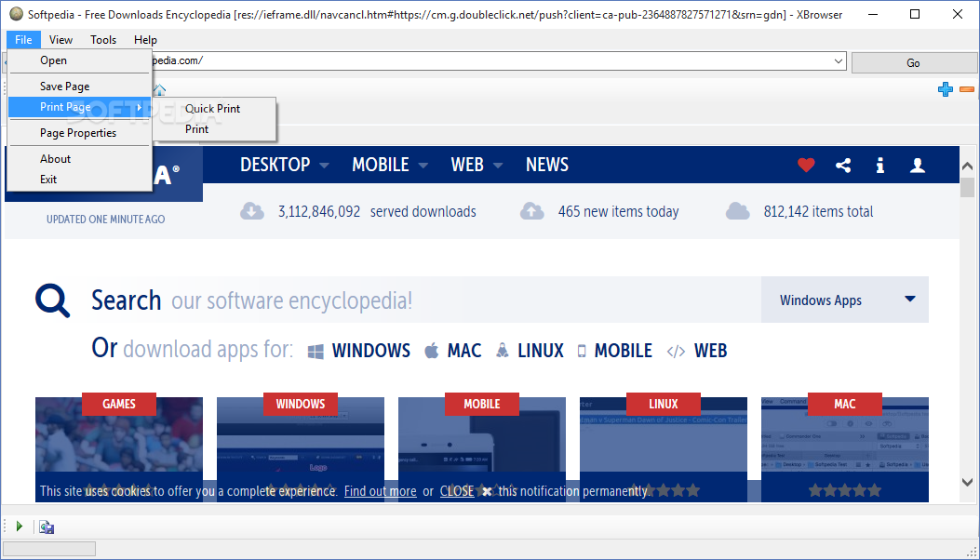Click the Find out more link

tap(380, 491)
